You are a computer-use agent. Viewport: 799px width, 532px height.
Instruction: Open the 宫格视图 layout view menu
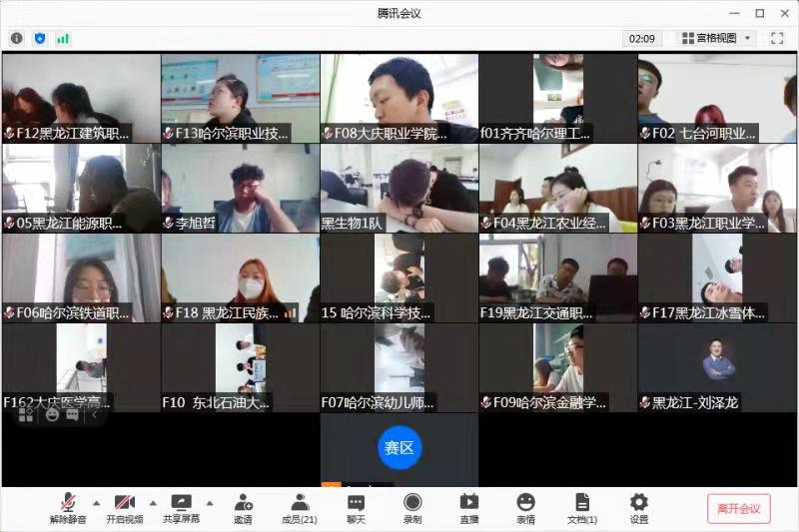pos(716,38)
